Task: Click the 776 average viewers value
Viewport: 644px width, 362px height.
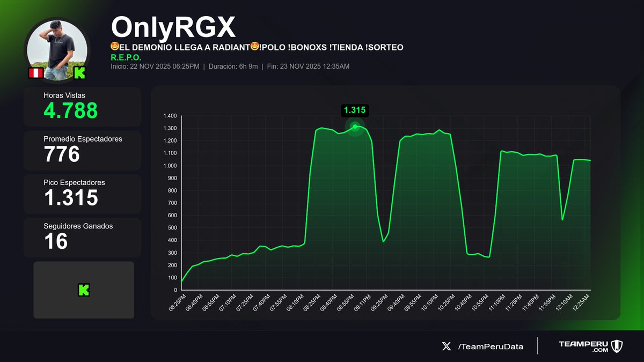Action: coord(62,154)
